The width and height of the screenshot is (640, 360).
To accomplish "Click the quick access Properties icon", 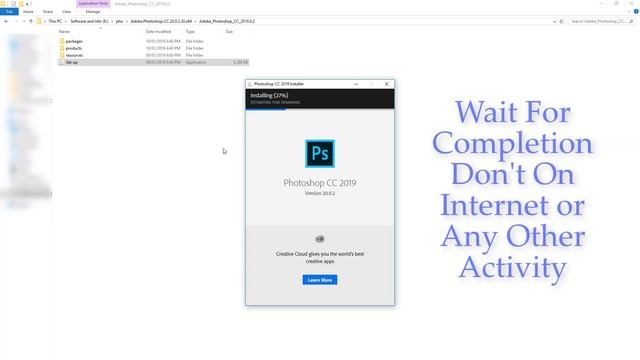I will 13,4.
